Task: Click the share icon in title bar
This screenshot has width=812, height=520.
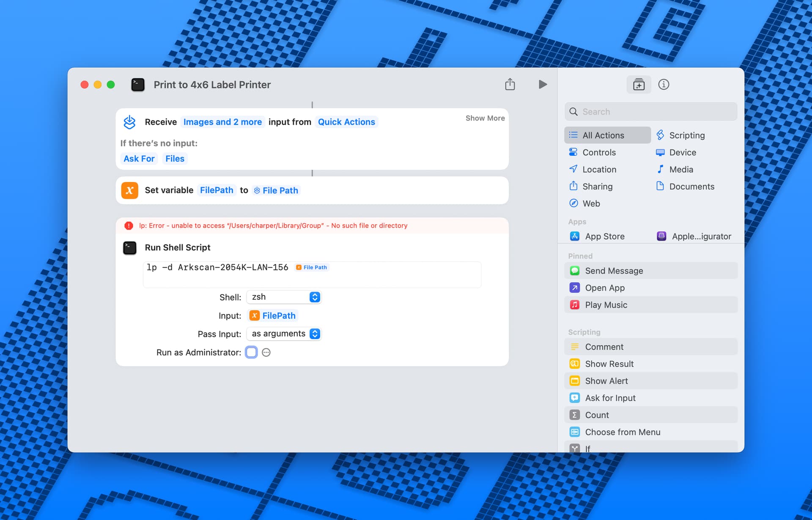Action: pyautogui.click(x=510, y=85)
